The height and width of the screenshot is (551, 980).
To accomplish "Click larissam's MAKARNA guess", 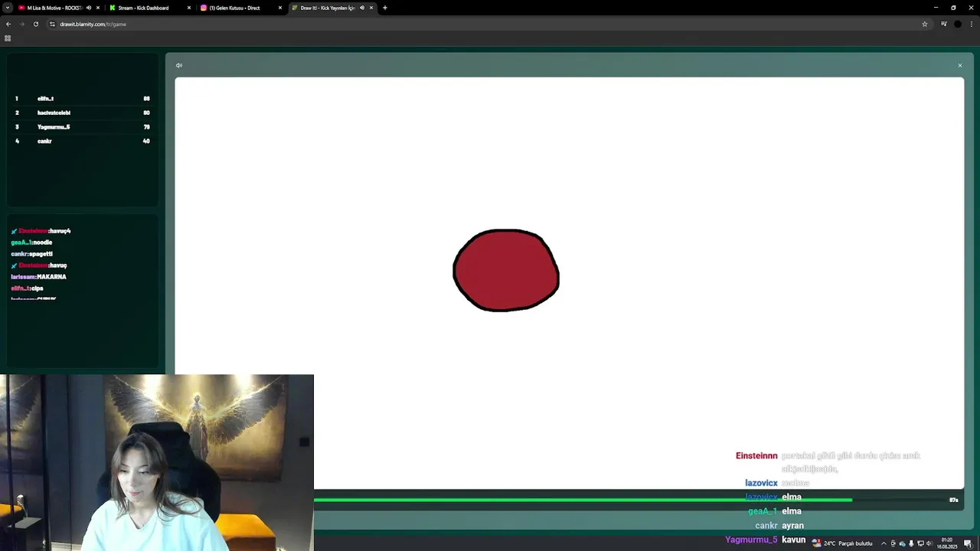I will coord(38,277).
